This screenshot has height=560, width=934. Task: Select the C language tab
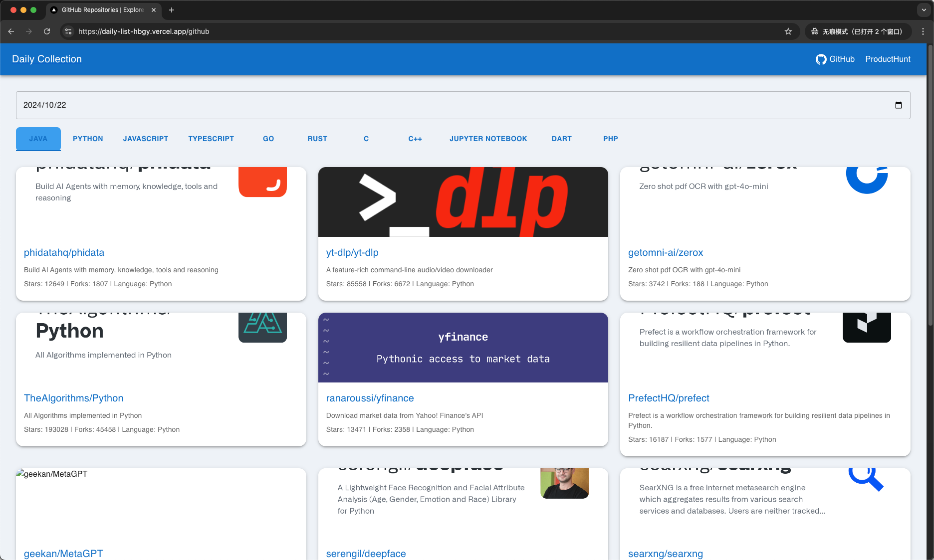coord(366,139)
